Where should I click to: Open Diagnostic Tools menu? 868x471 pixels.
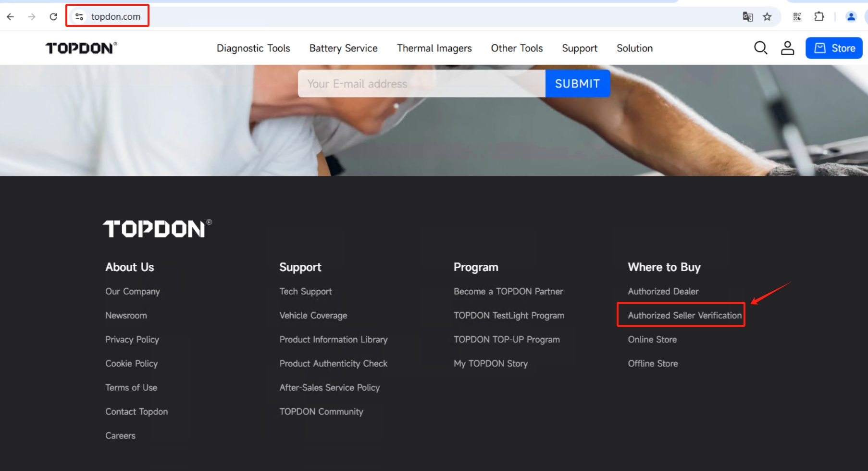253,48
